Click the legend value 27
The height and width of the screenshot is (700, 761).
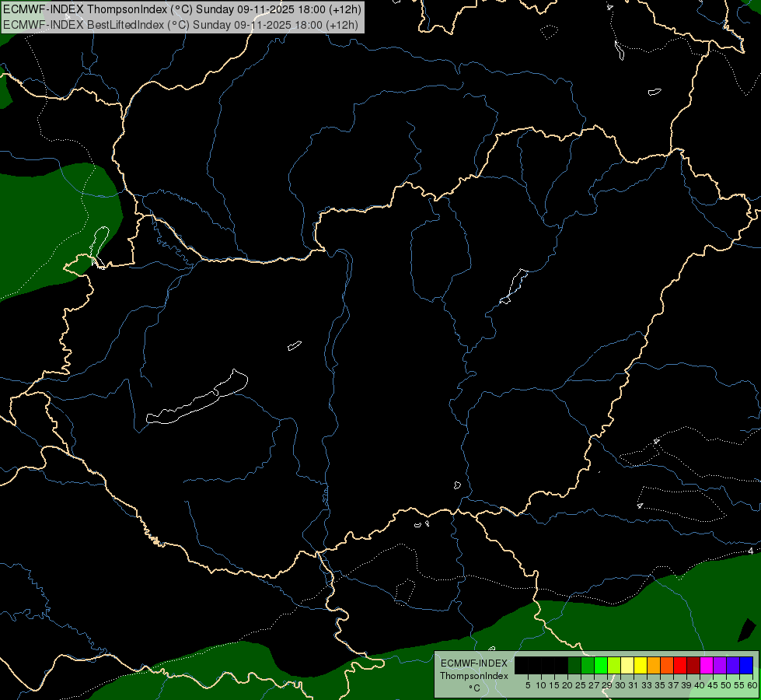click(x=594, y=685)
